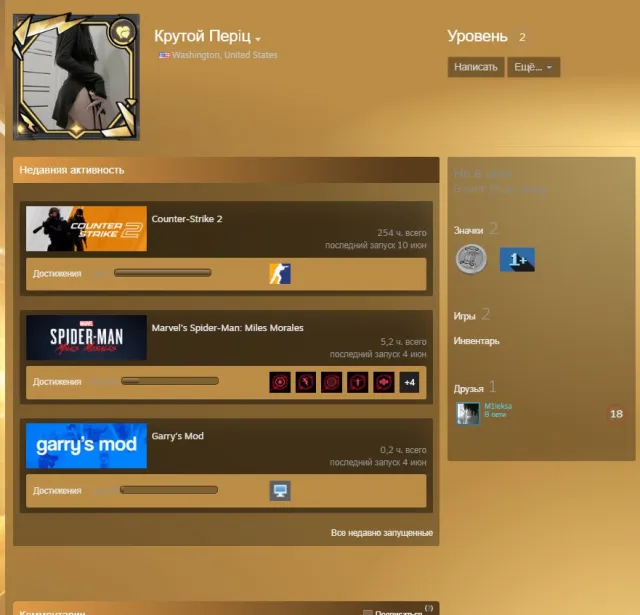Open the blue 1+ badge

517,260
